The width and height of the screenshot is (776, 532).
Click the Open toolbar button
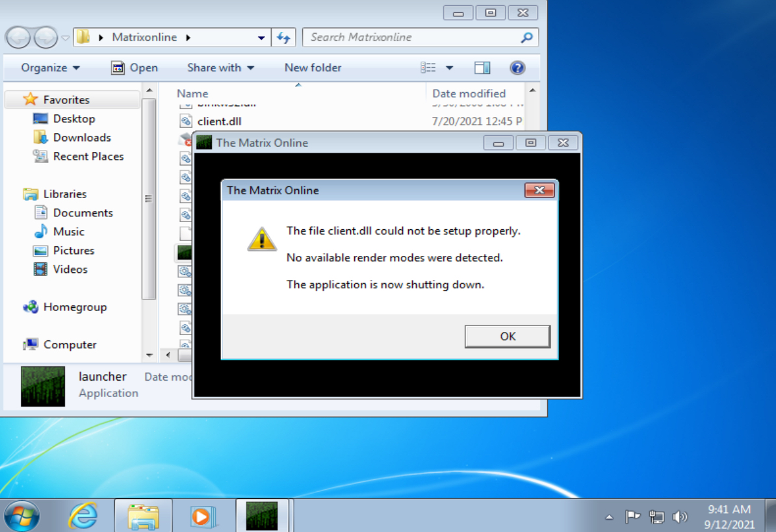pyautogui.click(x=135, y=68)
